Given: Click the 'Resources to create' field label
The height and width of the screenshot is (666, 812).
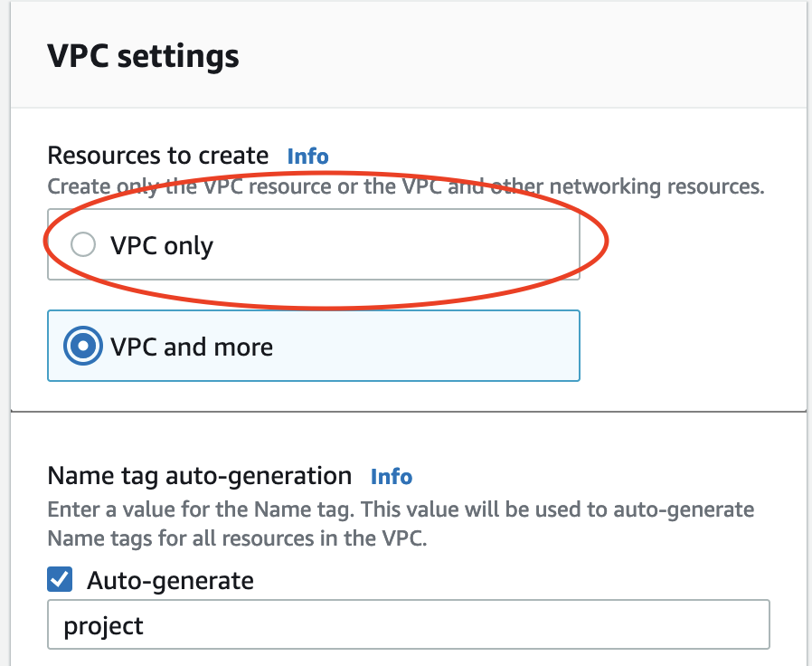Looking at the screenshot, I should pyautogui.click(x=158, y=156).
